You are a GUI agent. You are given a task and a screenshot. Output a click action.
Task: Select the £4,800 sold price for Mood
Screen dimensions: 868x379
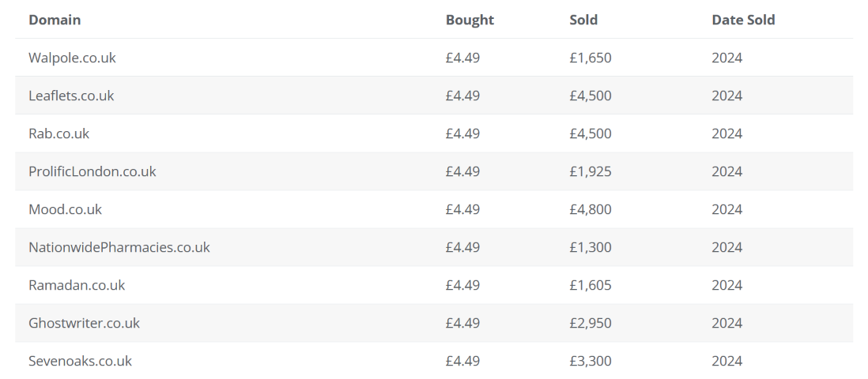pyautogui.click(x=590, y=210)
